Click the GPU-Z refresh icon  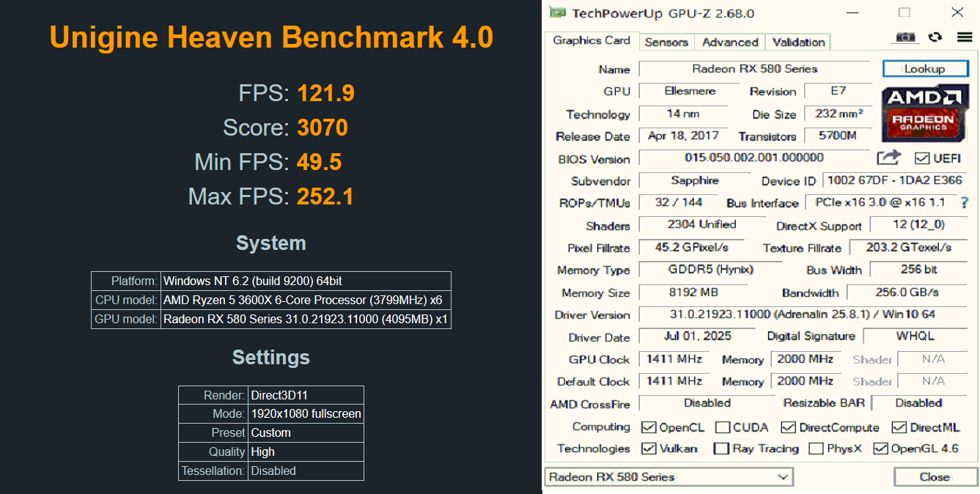click(x=935, y=37)
